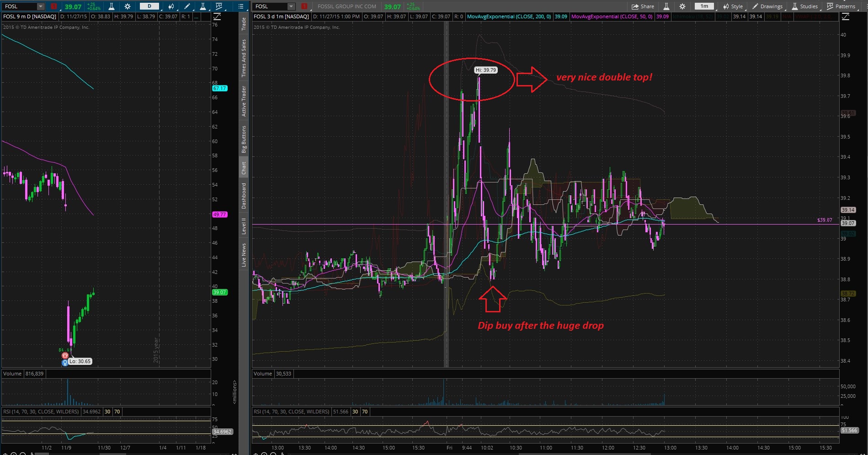Viewport: 868px width, 455px height.
Task: Open chart settings gear in left chart
Action: [x=128, y=6]
